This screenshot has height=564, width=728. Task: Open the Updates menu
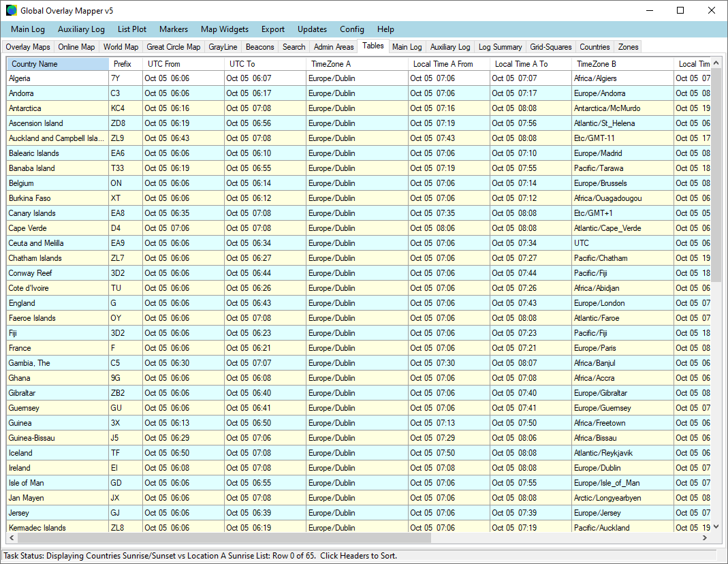pos(312,29)
